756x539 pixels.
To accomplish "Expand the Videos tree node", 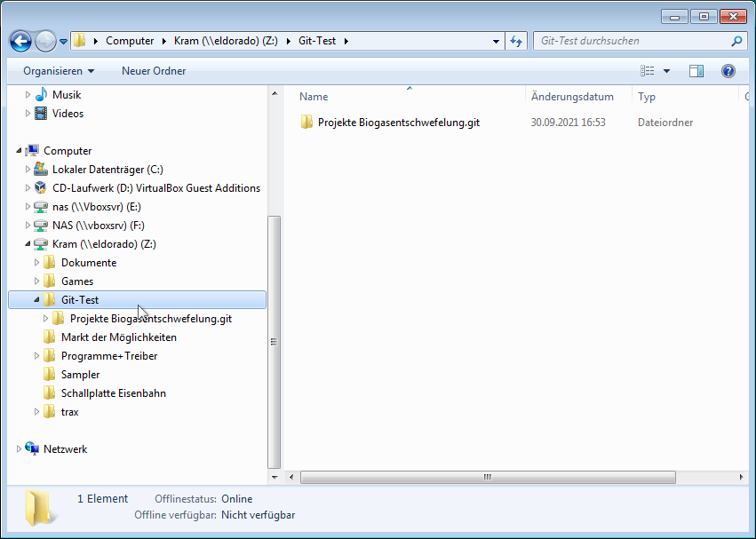I will click(28, 114).
